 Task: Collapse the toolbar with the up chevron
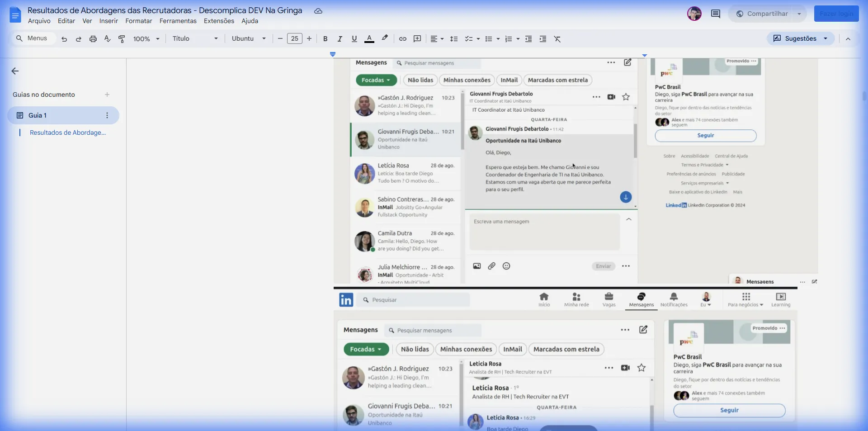[x=848, y=39]
